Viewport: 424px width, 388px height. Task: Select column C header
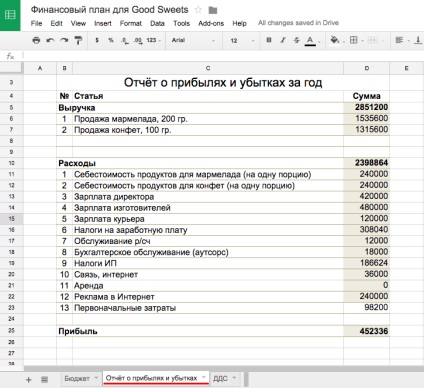[x=208, y=68]
